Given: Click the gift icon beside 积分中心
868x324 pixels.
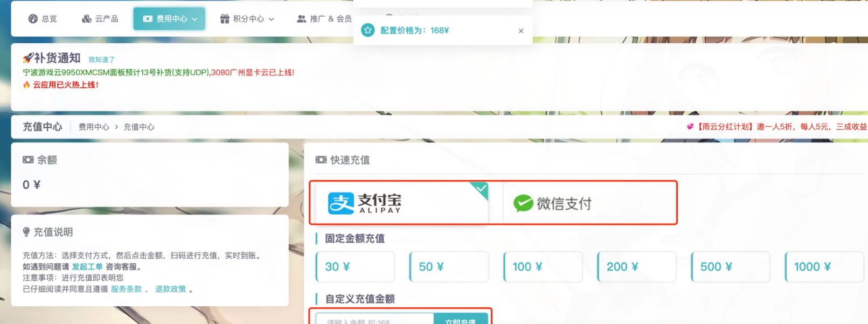Looking at the screenshot, I should (x=225, y=19).
